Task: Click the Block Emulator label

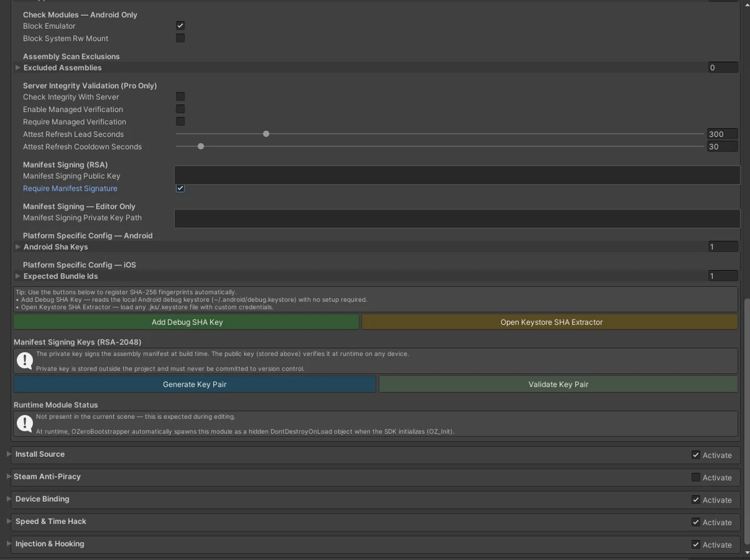Action: click(49, 26)
